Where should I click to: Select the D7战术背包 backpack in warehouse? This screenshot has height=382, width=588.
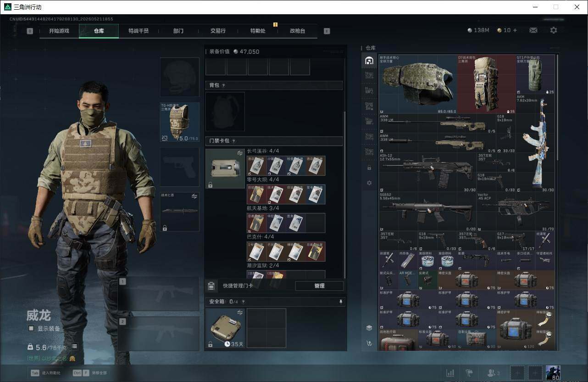486,84
